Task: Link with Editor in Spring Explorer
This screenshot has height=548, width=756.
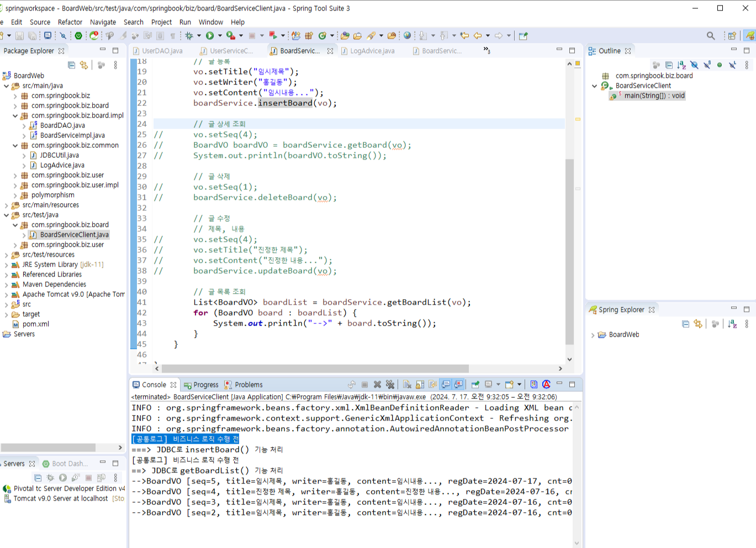Action: 698,324
